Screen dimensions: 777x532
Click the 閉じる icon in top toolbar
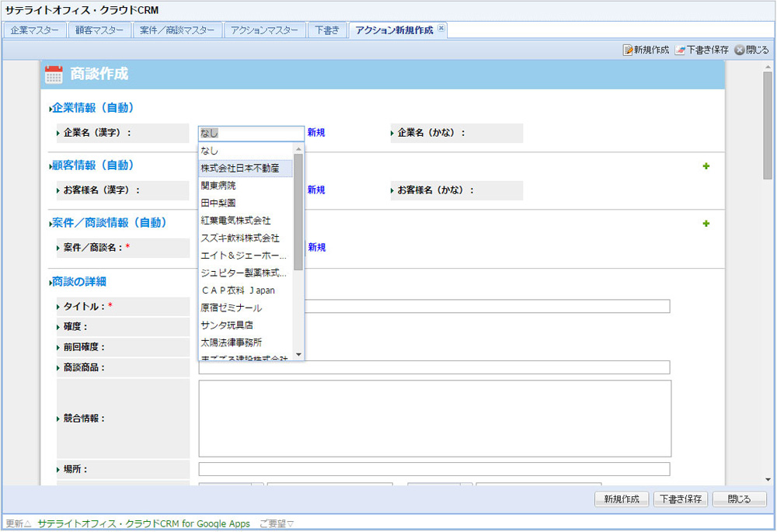[x=740, y=50]
